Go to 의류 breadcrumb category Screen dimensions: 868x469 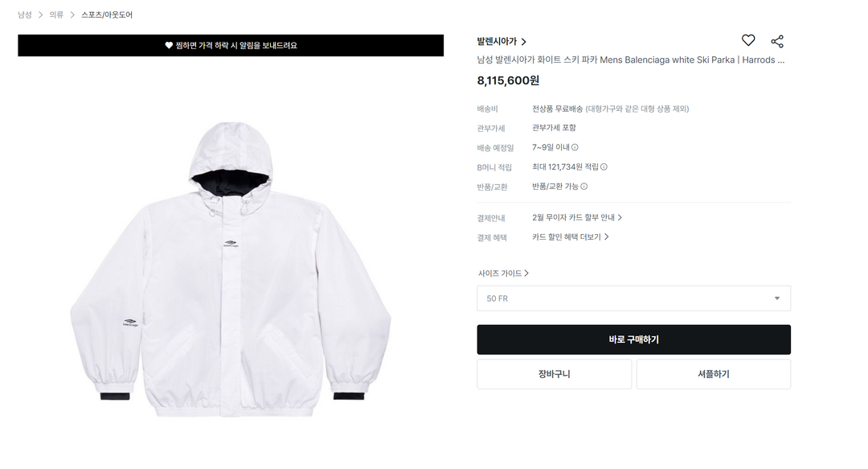[56, 15]
